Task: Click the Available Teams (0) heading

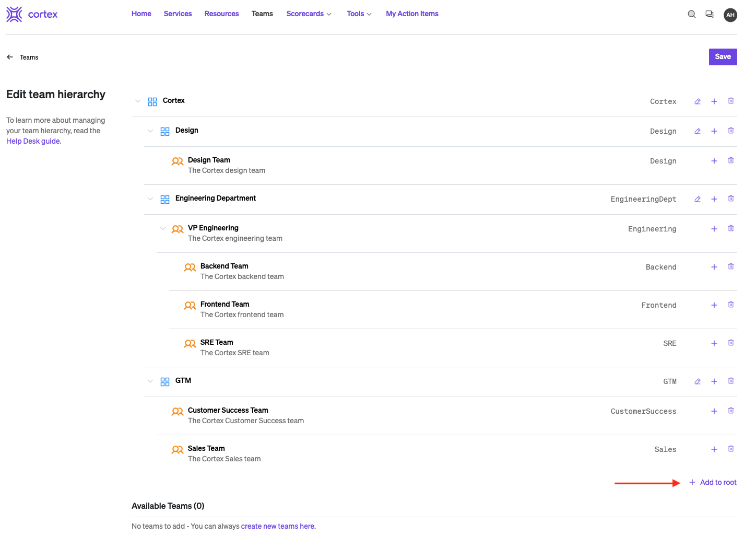Action: click(x=168, y=506)
